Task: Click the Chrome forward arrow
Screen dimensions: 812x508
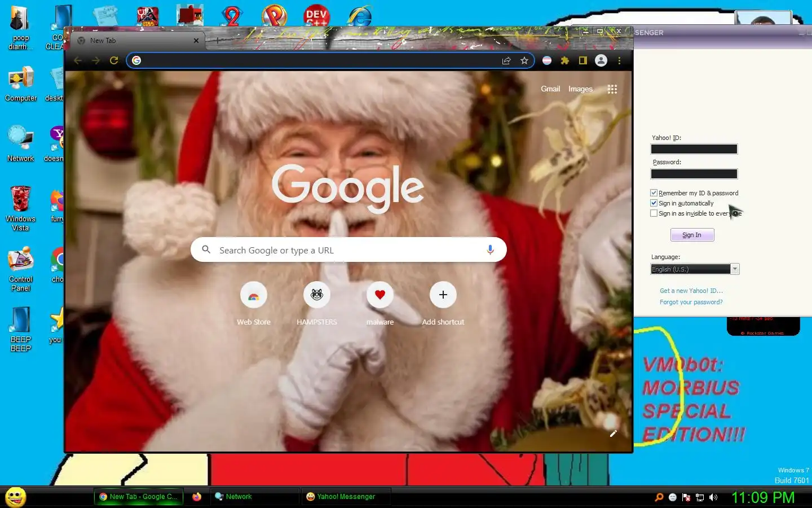Action: pos(96,60)
